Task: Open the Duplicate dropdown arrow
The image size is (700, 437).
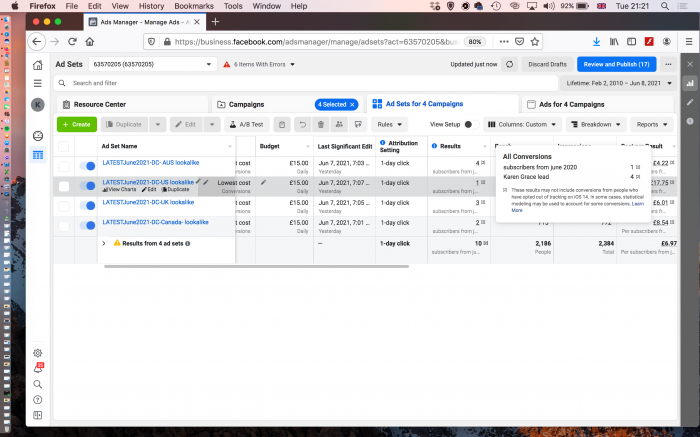Action: (158, 125)
